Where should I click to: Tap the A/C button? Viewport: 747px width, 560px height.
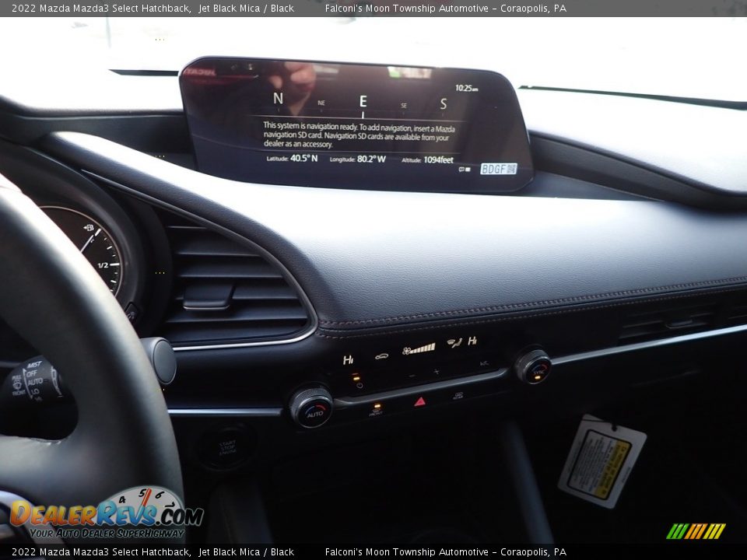[x=484, y=364]
